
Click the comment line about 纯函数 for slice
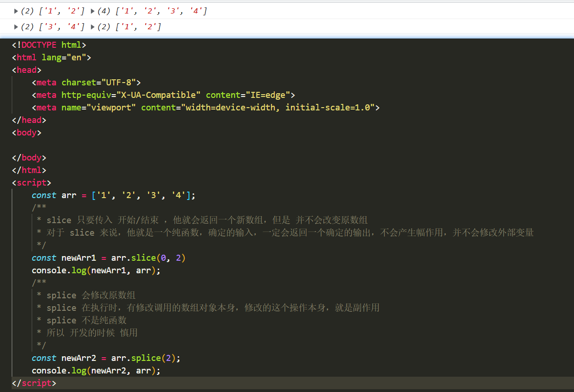pyautogui.click(x=285, y=233)
